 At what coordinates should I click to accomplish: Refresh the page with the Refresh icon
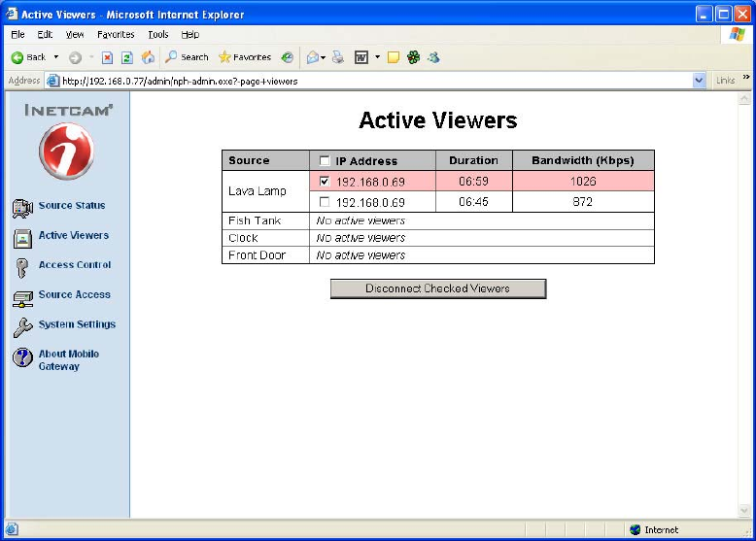click(127, 57)
